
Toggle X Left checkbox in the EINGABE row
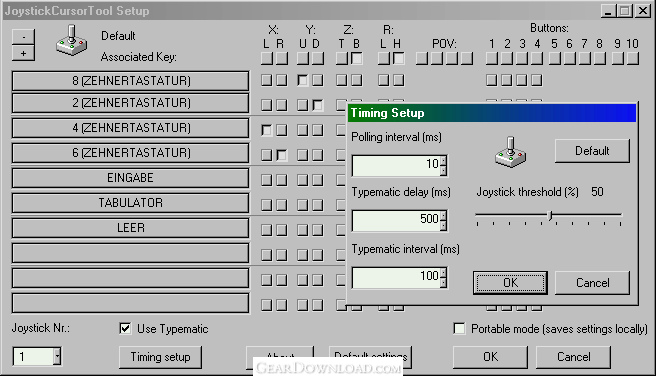(x=266, y=180)
